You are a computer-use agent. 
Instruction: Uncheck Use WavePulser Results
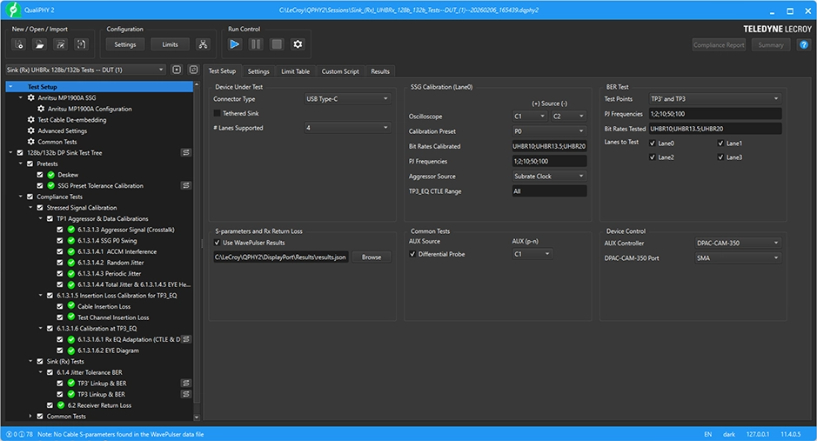[217, 242]
